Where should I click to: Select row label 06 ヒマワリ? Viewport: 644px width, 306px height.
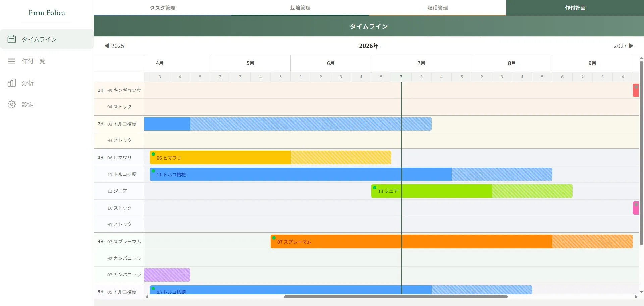click(119, 158)
